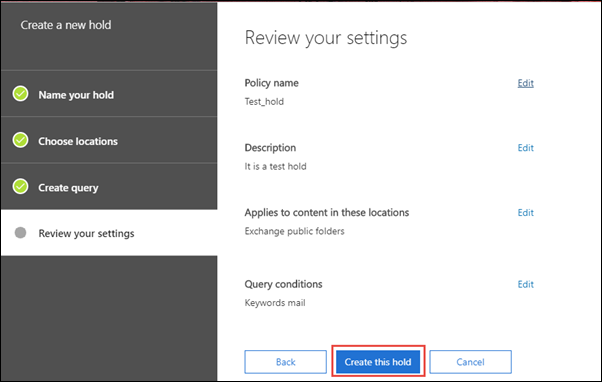
Task: Go back with the Back button
Action: [x=285, y=362]
